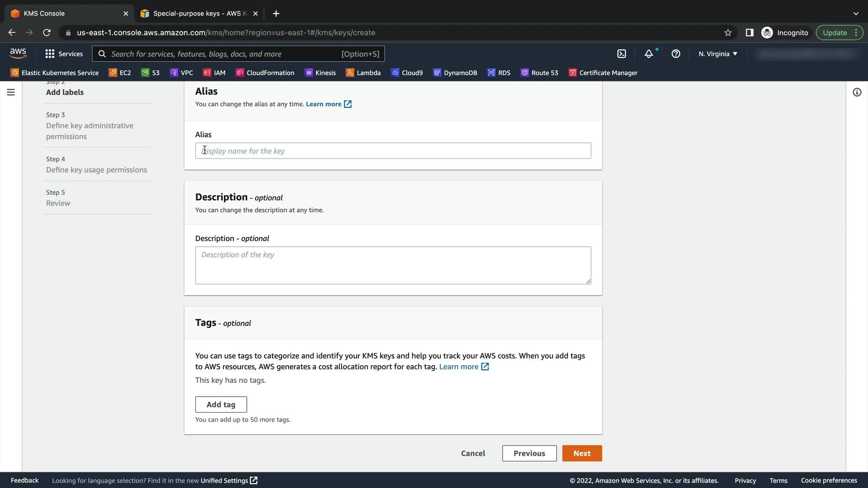
Task: Expand the N. Virginia region dropdown
Action: coord(718,54)
